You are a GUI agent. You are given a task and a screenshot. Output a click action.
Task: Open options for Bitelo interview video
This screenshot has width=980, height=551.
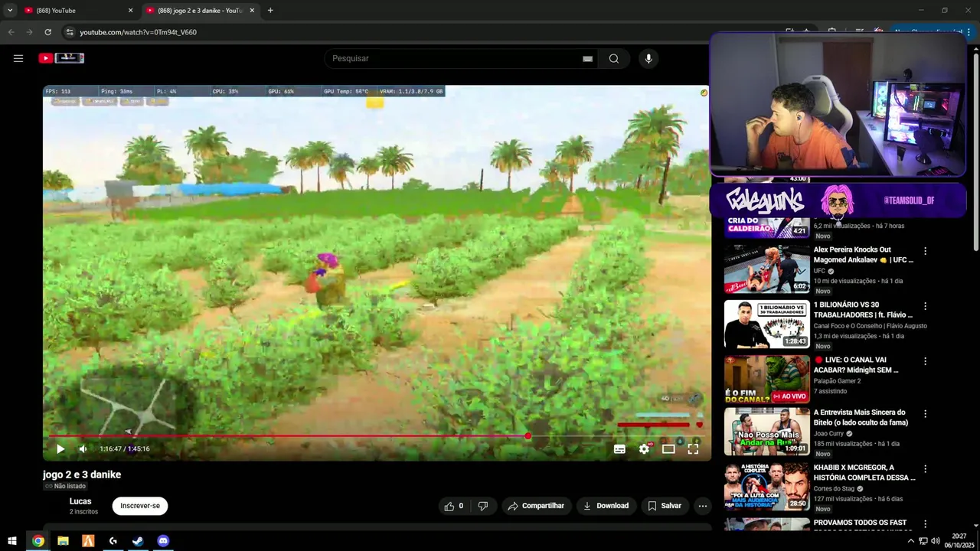925,414
